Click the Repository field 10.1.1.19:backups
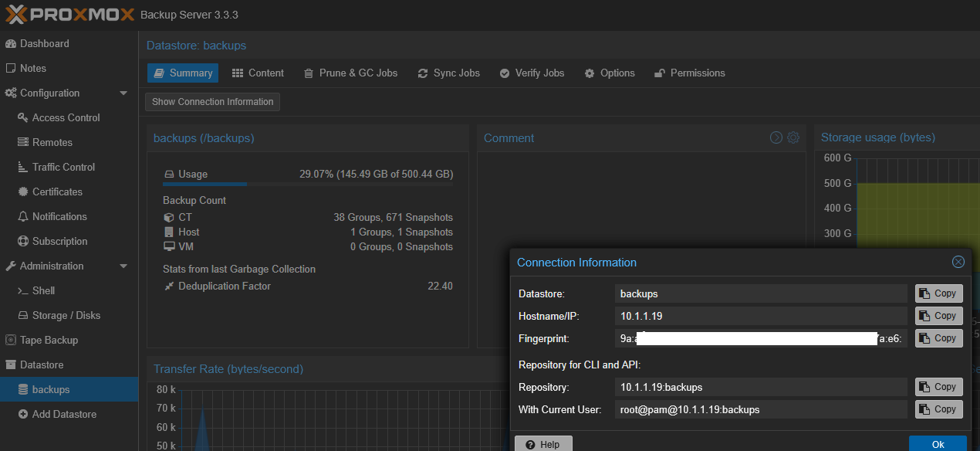980x451 pixels. tap(761, 387)
